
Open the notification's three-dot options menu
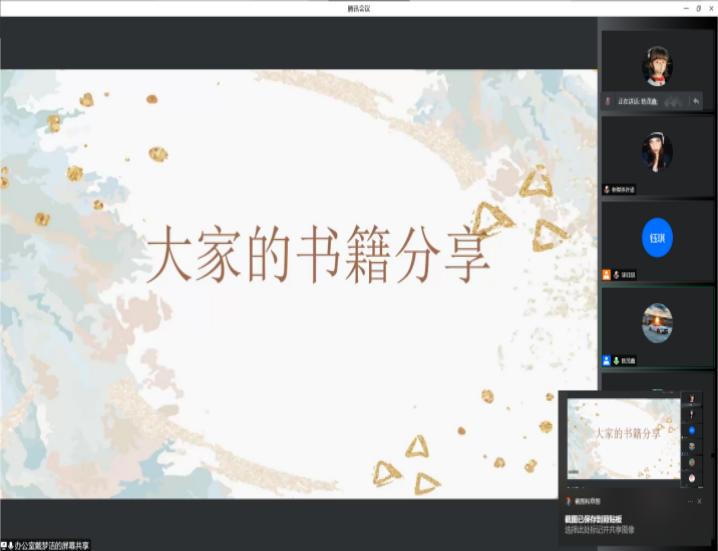click(x=687, y=501)
